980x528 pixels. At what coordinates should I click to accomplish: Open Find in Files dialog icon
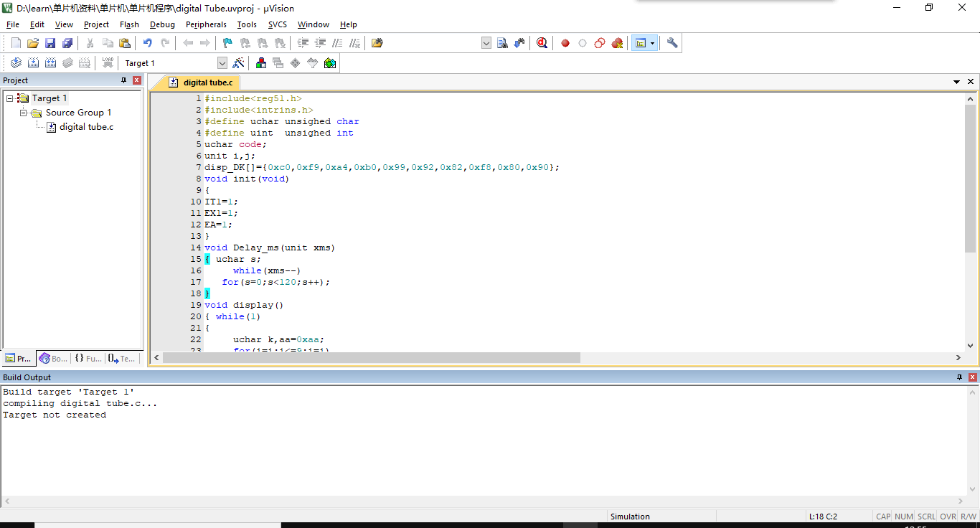(x=377, y=43)
